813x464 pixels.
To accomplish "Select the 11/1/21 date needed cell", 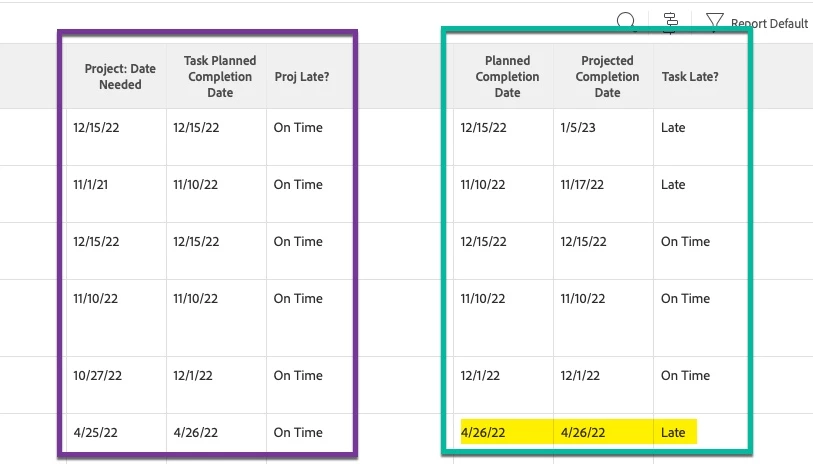I will click(90, 185).
